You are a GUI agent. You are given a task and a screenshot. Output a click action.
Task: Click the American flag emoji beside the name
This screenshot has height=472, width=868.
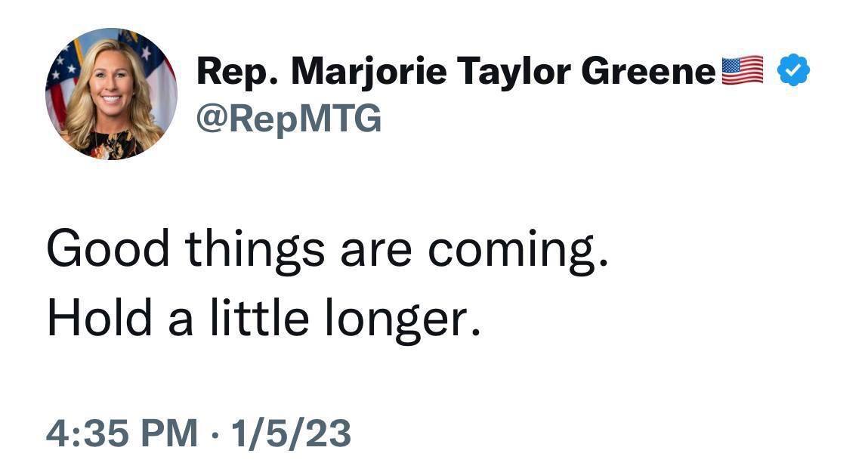pyautogui.click(x=743, y=72)
